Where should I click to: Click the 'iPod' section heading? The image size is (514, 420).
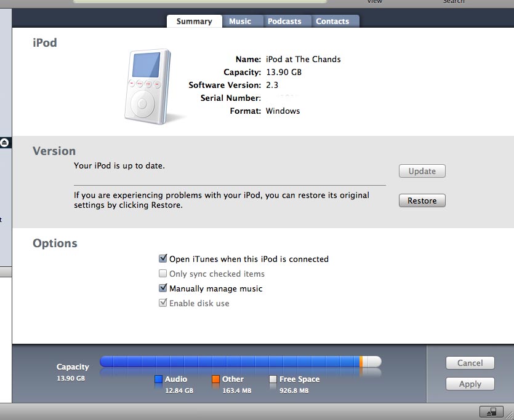(x=44, y=42)
